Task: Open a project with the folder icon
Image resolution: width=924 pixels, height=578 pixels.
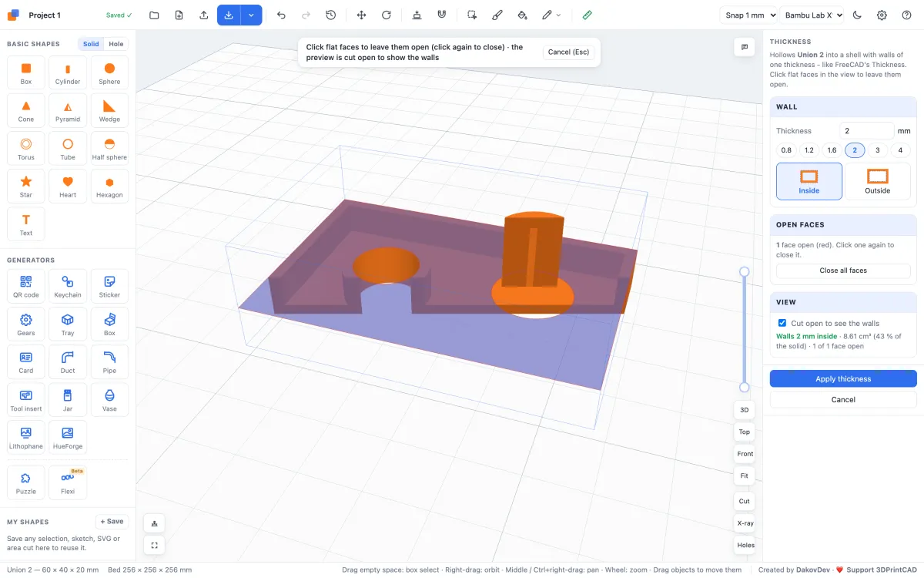Action: coord(154,15)
